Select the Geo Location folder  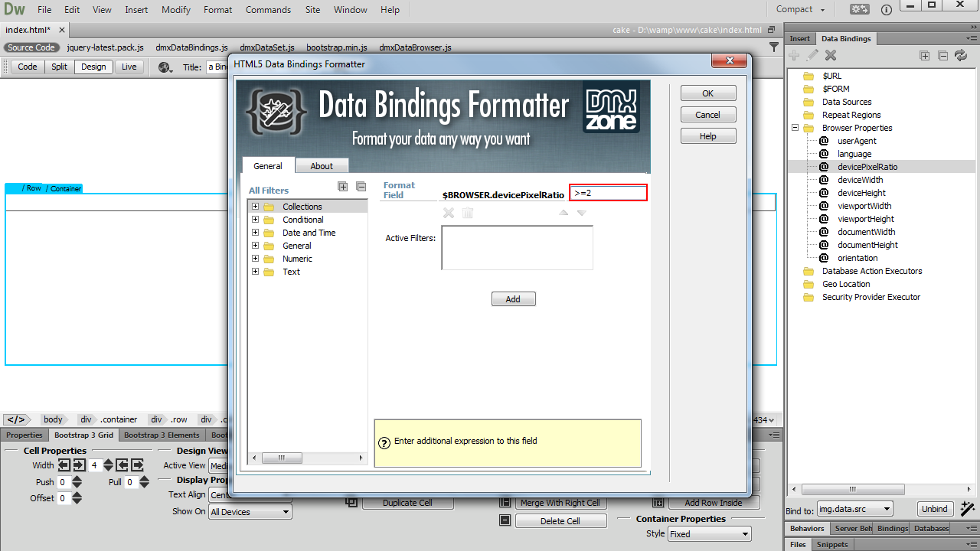tap(846, 284)
